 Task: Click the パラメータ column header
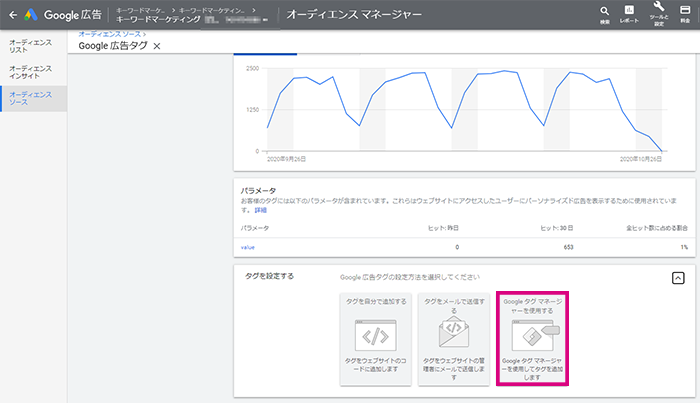(x=255, y=228)
